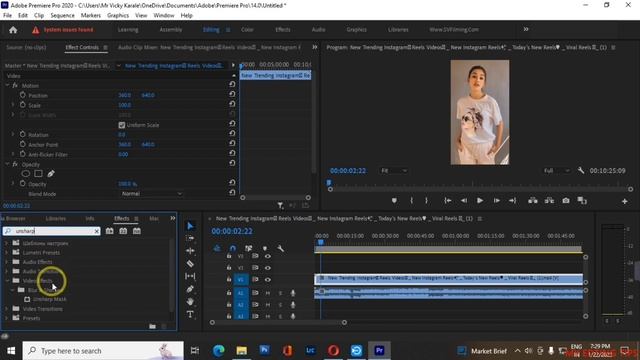The height and width of the screenshot is (360, 640).
Task: Click the Lift button
Action: click(533, 200)
